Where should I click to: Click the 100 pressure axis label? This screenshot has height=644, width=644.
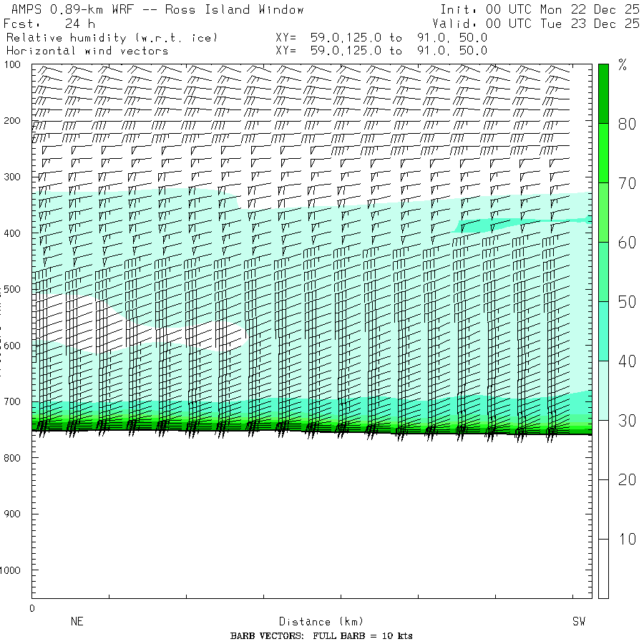click(x=12, y=64)
